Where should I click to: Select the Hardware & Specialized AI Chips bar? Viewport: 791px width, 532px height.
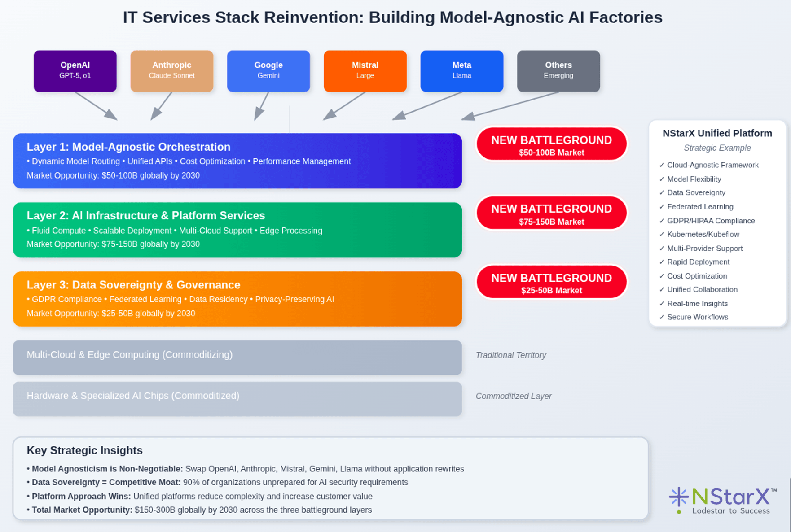(237, 399)
